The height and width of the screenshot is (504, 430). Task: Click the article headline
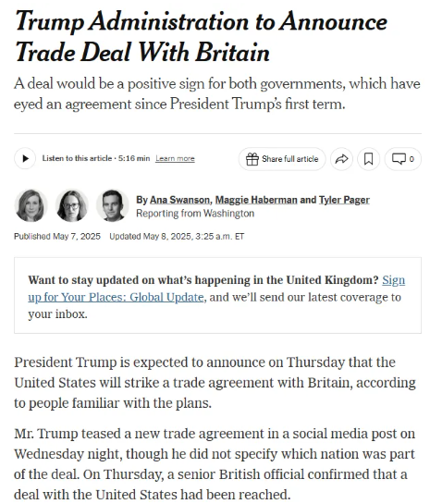tap(202, 36)
